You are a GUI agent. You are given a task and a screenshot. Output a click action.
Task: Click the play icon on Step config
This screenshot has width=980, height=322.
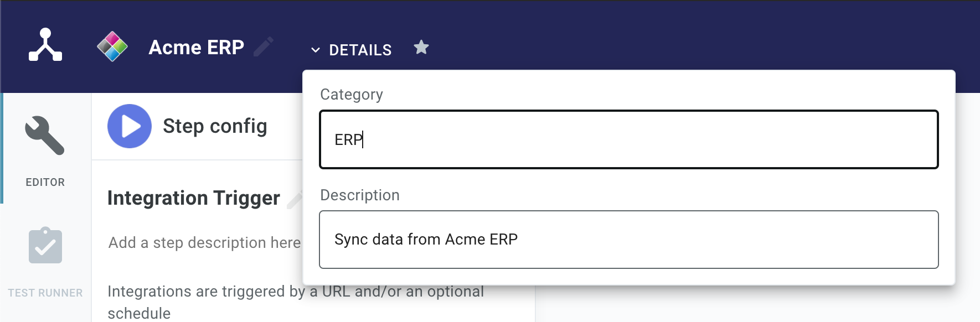click(129, 126)
